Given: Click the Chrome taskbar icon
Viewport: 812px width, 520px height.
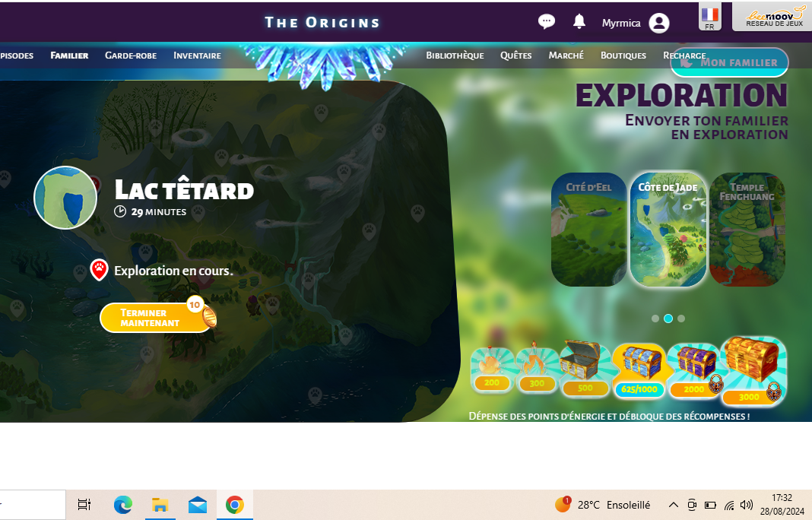Looking at the screenshot, I should click(235, 505).
